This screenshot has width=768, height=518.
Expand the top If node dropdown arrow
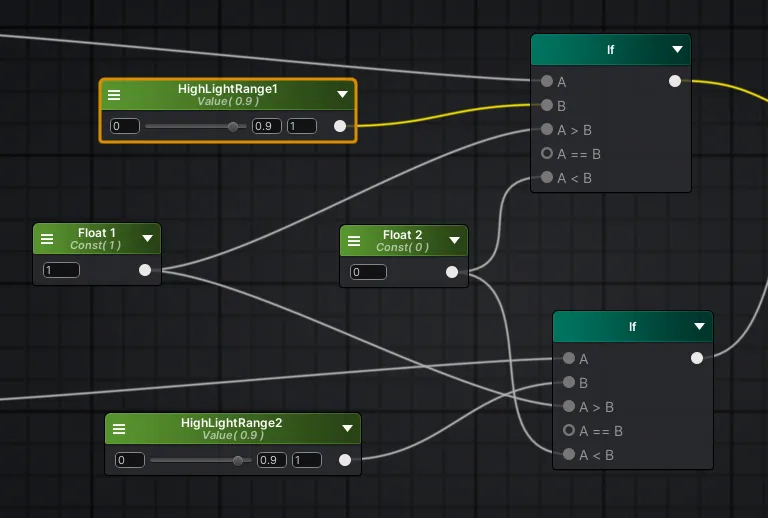click(x=677, y=49)
